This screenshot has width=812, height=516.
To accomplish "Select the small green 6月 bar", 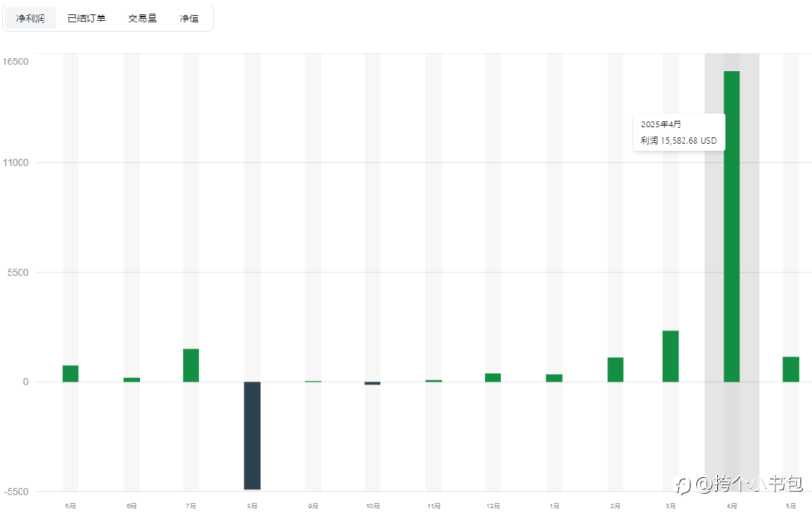I will coord(132,379).
